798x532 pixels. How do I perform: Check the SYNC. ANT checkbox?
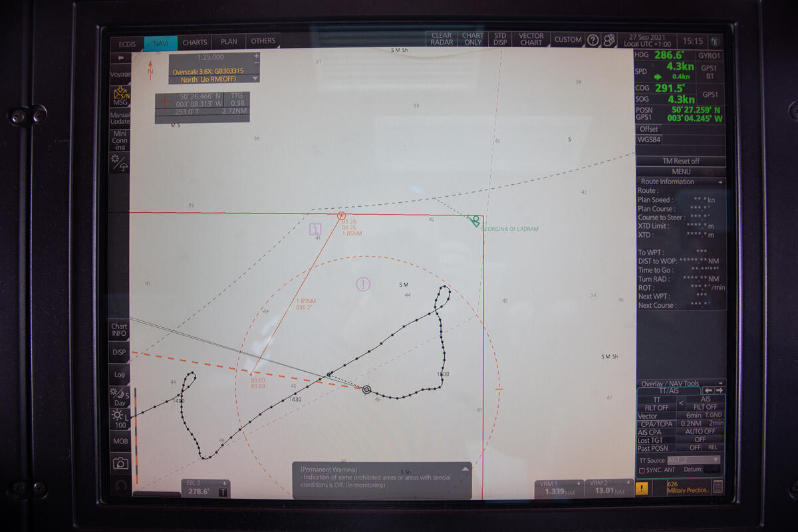[x=642, y=470]
